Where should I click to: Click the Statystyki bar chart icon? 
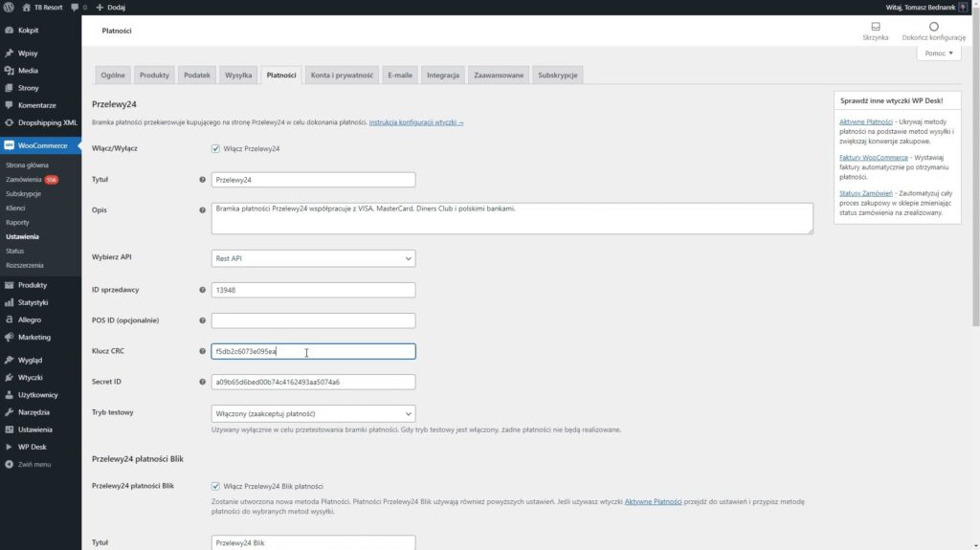[x=9, y=302]
